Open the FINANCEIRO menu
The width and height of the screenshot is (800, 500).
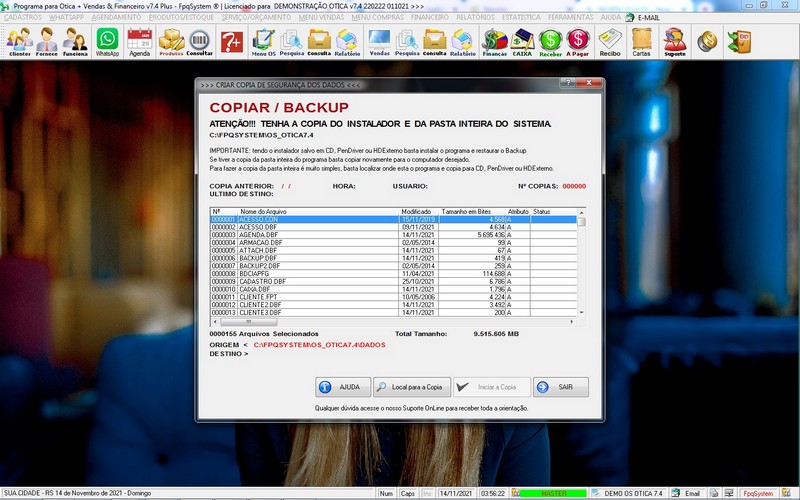[430, 17]
